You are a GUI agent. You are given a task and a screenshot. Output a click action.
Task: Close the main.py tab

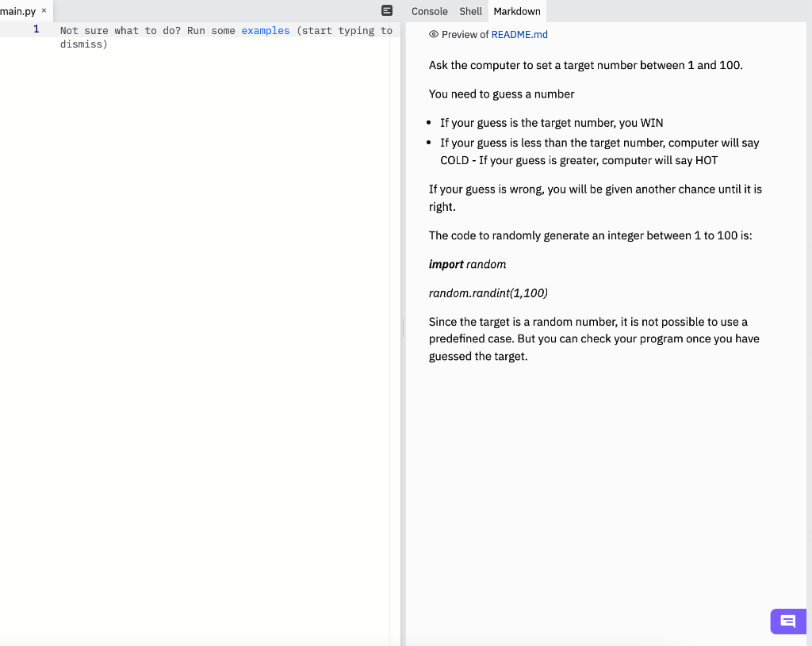[44, 10]
